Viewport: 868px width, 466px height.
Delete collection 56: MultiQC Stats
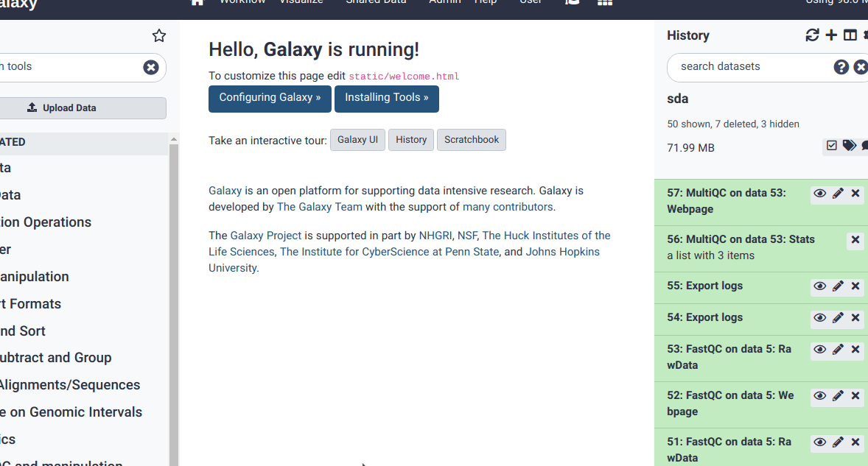point(855,240)
